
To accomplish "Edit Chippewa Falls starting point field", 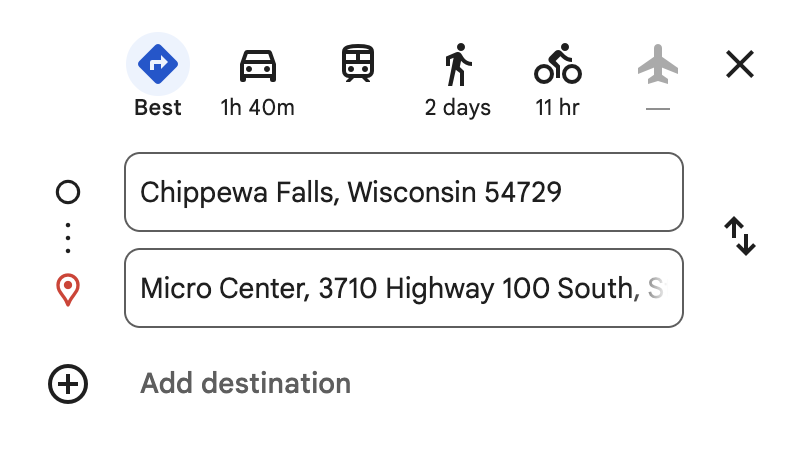I will click(x=404, y=192).
